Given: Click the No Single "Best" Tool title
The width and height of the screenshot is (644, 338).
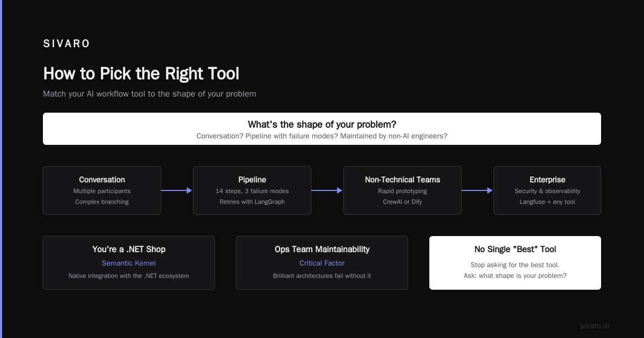Looking at the screenshot, I should click(515, 249).
